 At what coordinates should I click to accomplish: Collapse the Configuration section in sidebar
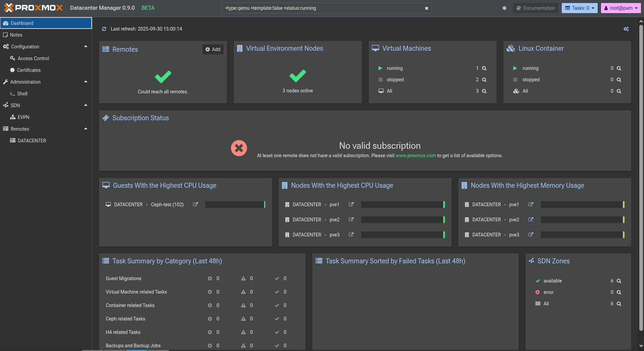point(86,46)
